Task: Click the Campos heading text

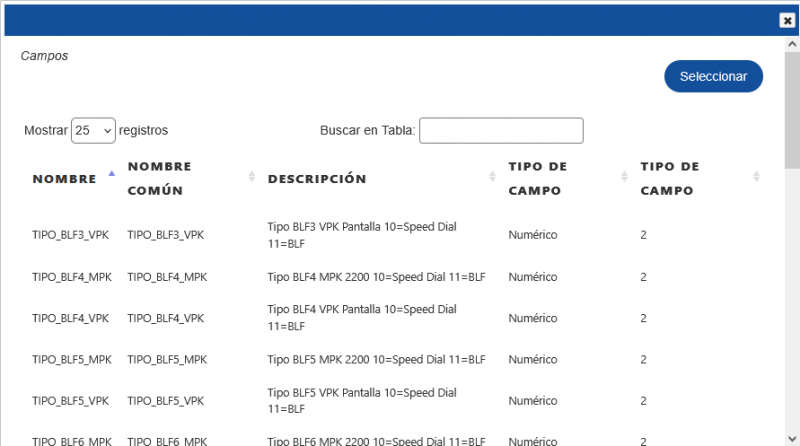Action: [44, 56]
